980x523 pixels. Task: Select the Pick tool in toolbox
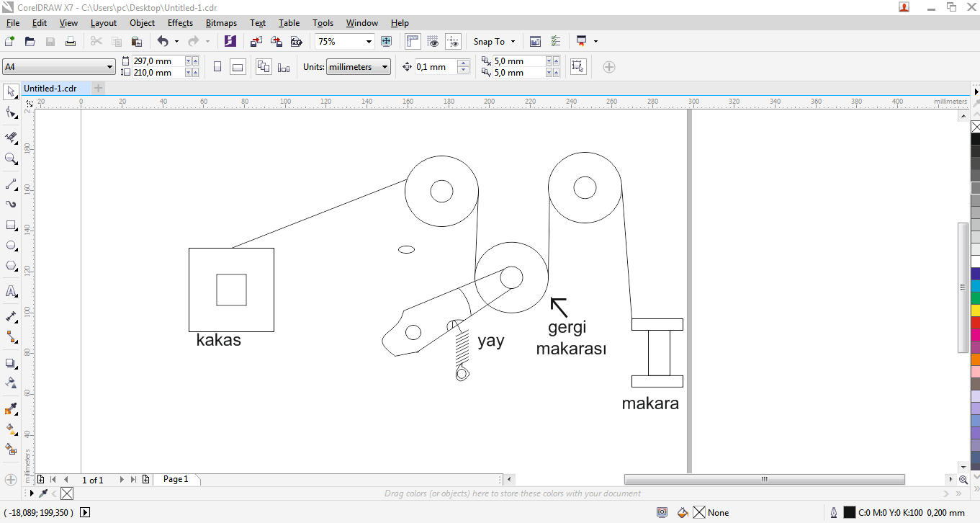point(11,91)
